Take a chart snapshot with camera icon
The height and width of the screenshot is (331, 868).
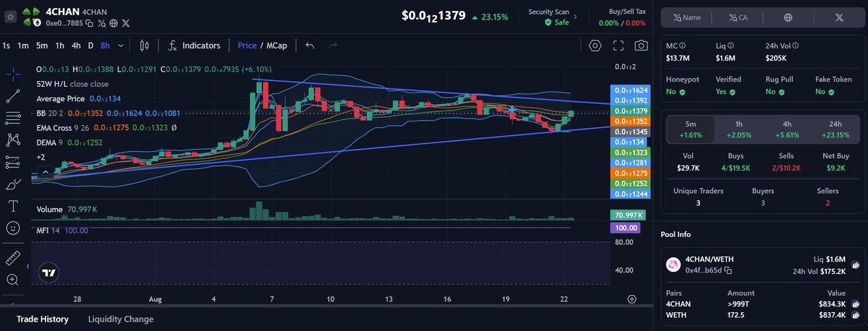[x=641, y=46]
